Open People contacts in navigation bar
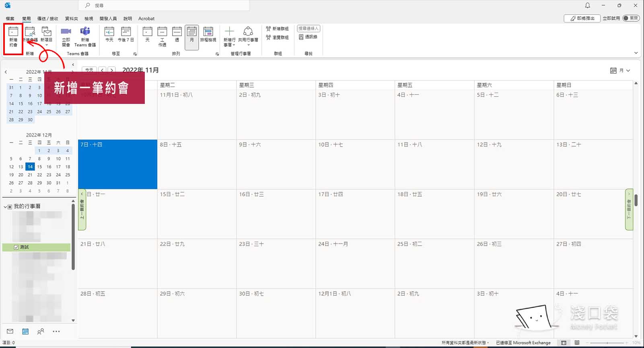644x348 pixels. pyautogui.click(x=41, y=331)
